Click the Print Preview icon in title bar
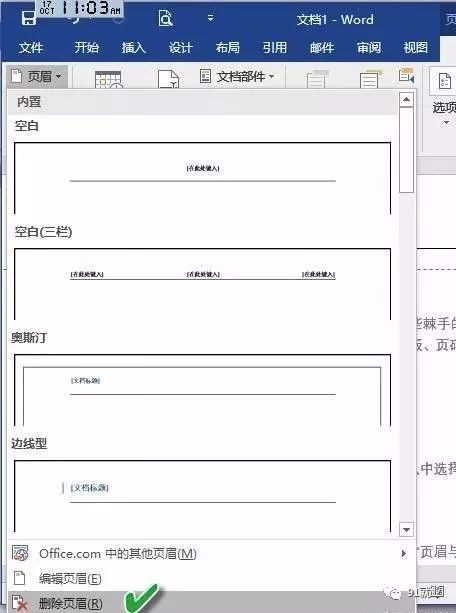Screen dimensions: 456x613 click(165, 18)
